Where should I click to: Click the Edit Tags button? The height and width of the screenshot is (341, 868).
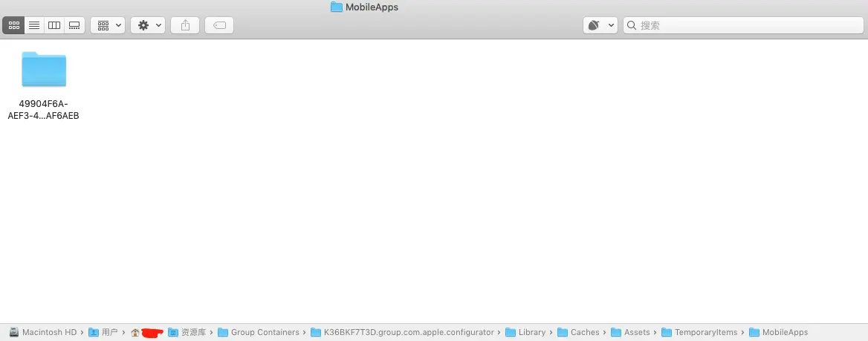point(219,25)
